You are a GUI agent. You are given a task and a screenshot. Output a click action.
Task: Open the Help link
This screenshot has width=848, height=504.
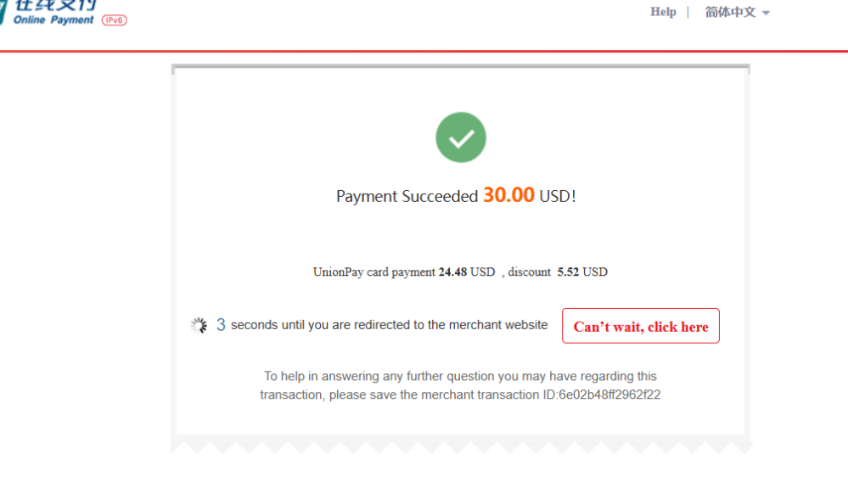(663, 12)
